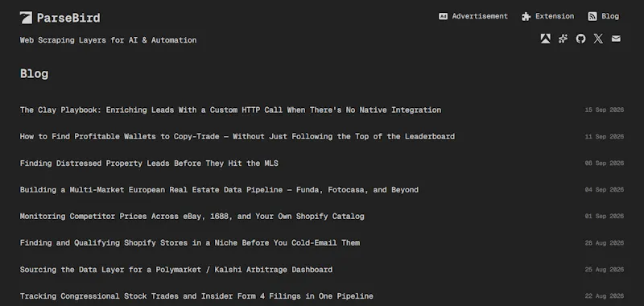Image resolution: width=644 pixels, height=306 pixels.
Task: Open the X (Twitter) icon link
Action: coord(598,39)
